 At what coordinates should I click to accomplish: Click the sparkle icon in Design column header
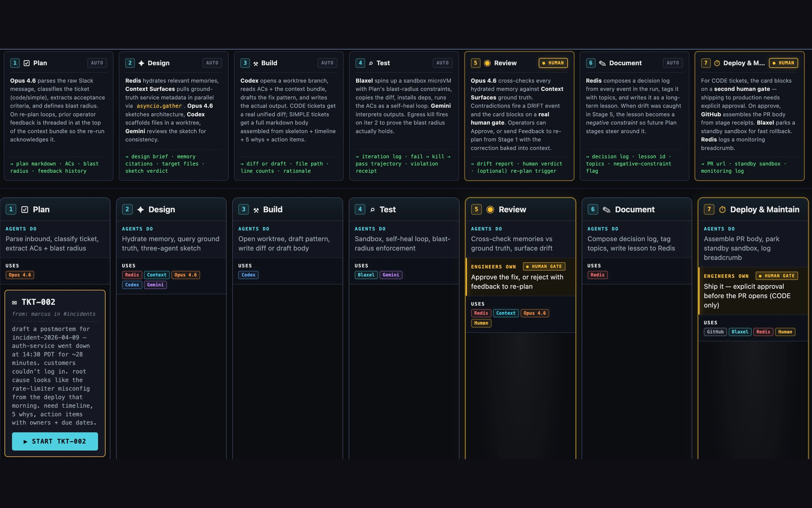140,210
